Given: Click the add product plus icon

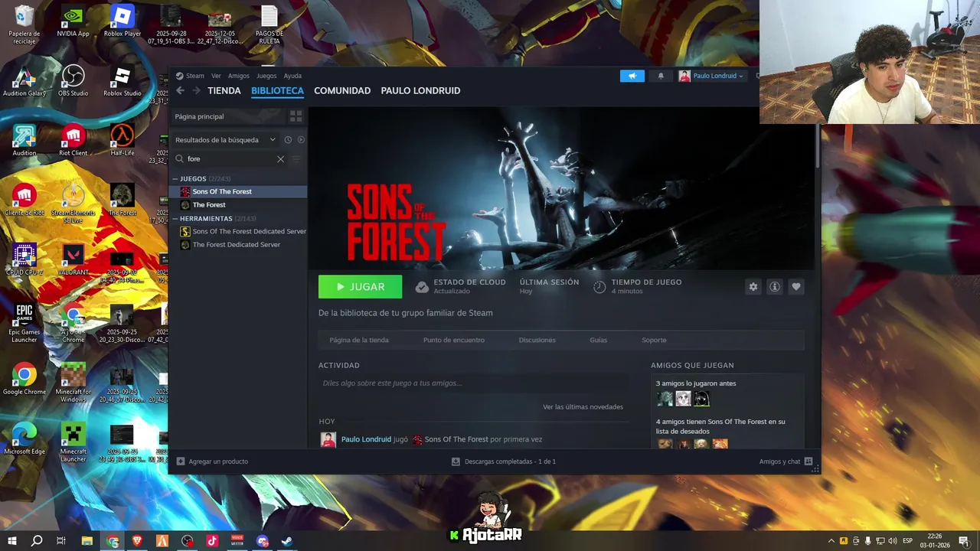Looking at the screenshot, I should click(181, 461).
